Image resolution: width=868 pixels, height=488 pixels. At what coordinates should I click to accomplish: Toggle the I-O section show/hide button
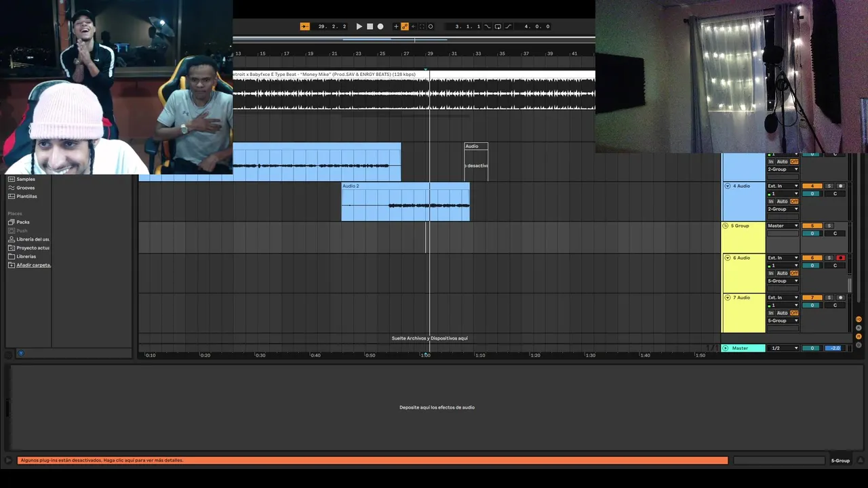(x=859, y=319)
